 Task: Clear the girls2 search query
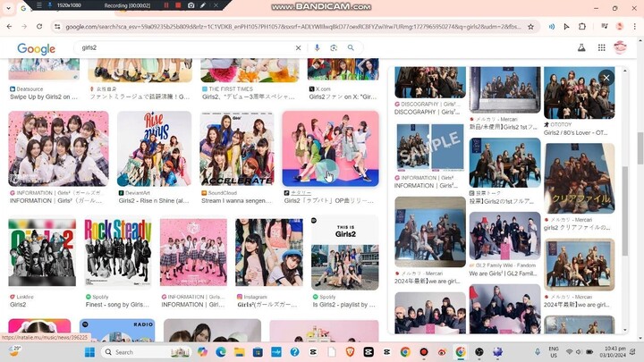pyautogui.click(x=298, y=48)
